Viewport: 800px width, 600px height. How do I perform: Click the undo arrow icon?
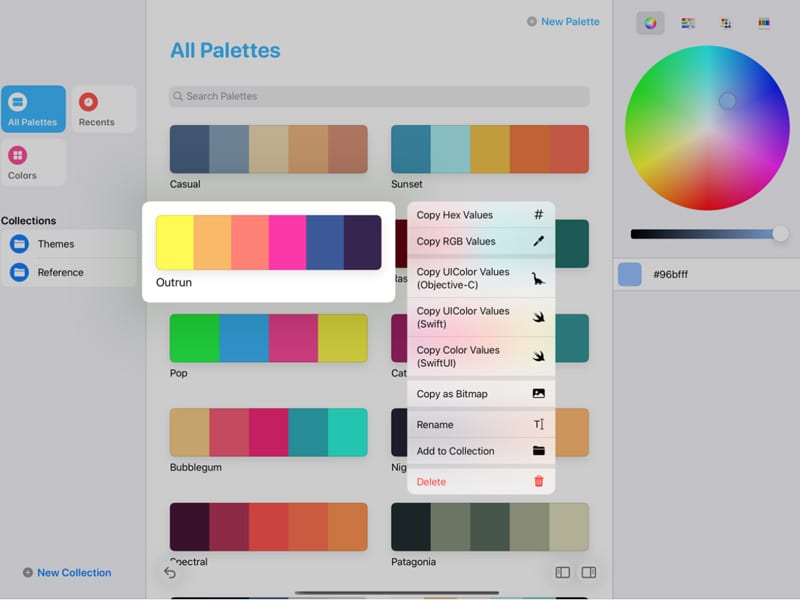point(170,572)
